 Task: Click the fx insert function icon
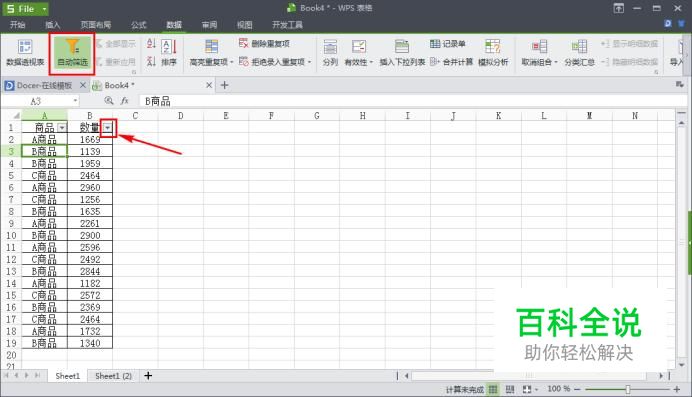[x=125, y=101]
